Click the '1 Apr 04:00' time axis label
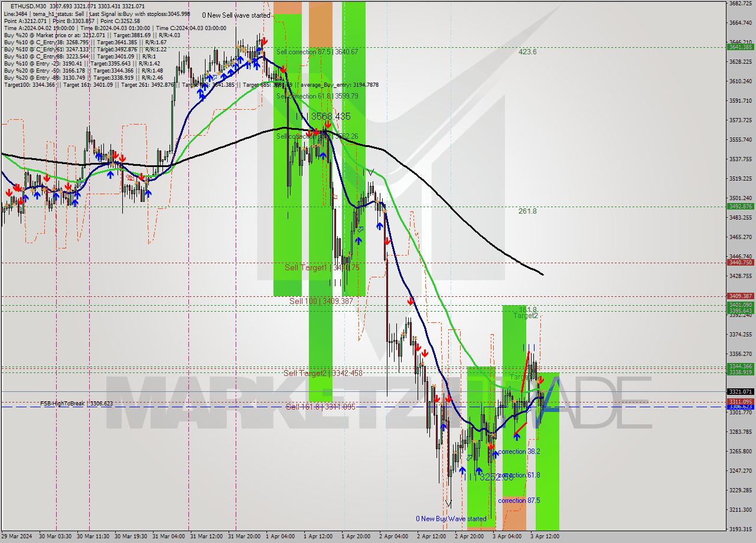Viewport: 756px width, 543px height. click(x=280, y=537)
